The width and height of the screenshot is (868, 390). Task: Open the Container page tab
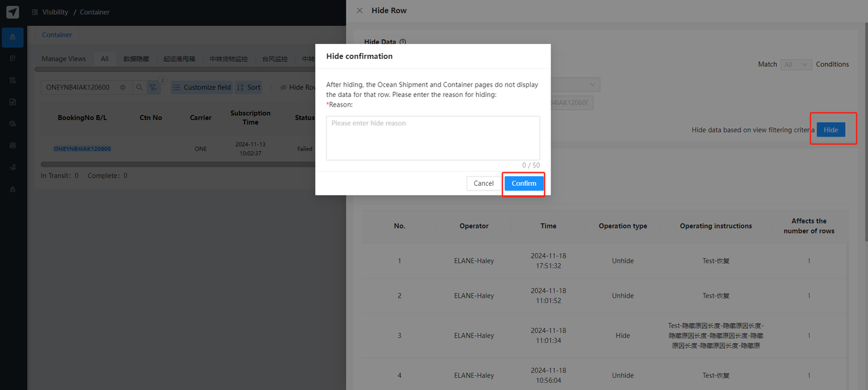(x=57, y=35)
